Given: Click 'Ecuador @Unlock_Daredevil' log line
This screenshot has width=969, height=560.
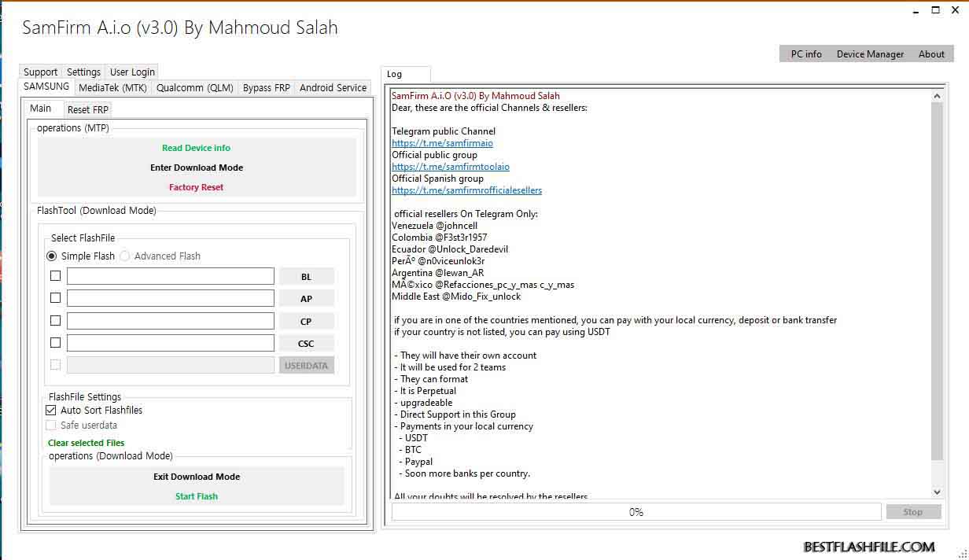Looking at the screenshot, I should pos(450,249).
